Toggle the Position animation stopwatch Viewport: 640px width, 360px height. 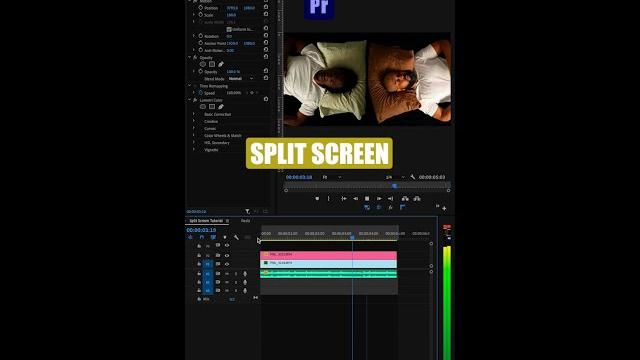click(x=200, y=8)
